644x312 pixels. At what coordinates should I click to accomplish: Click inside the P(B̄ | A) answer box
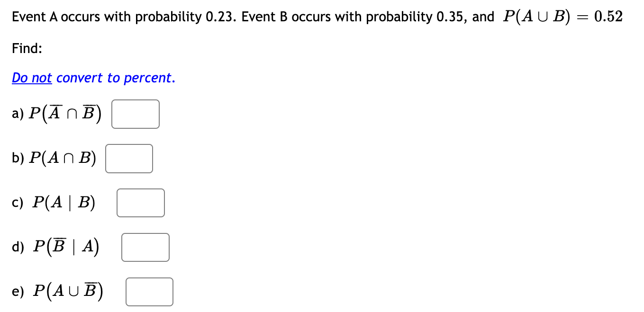pos(145,247)
